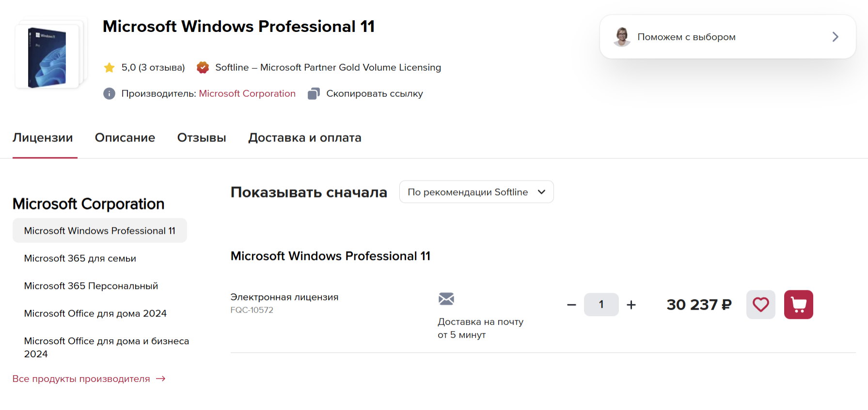This screenshot has width=868, height=410.
Task: Add to favorites with heart icon
Action: pos(761,304)
